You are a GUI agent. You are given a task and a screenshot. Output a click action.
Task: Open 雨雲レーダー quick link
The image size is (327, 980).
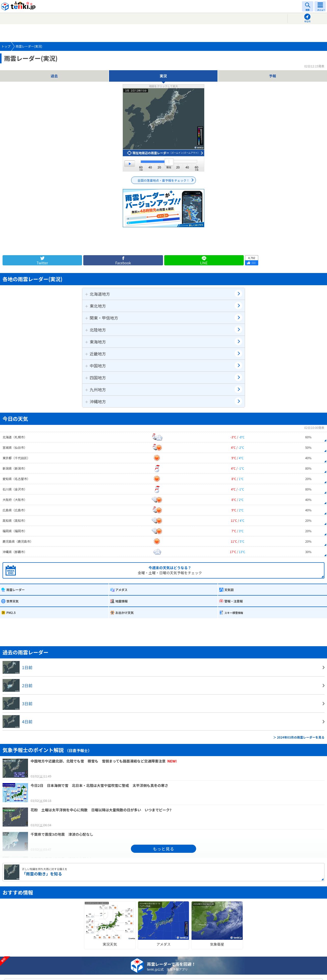coord(54,590)
